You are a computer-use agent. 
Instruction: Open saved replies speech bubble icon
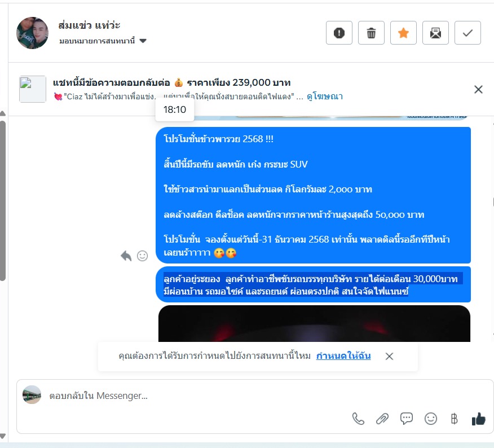[407, 419]
